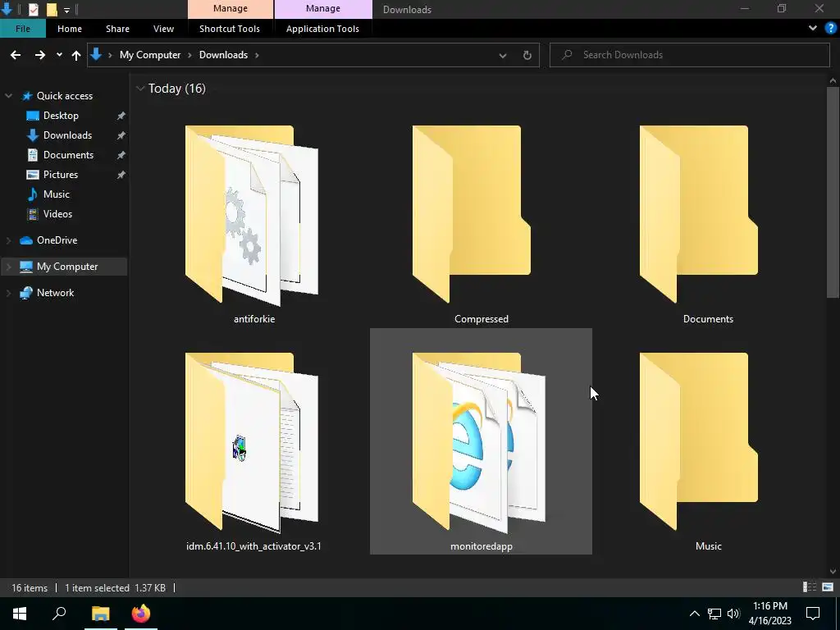The width and height of the screenshot is (840, 630).
Task: Open Music in the navigation pane
Action: pyautogui.click(x=57, y=194)
